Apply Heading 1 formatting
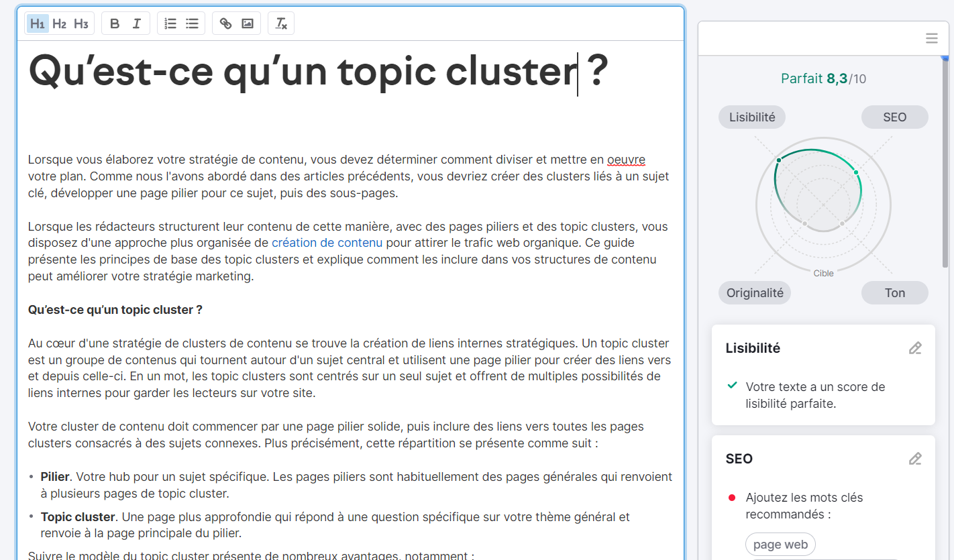 pyautogui.click(x=38, y=23)
